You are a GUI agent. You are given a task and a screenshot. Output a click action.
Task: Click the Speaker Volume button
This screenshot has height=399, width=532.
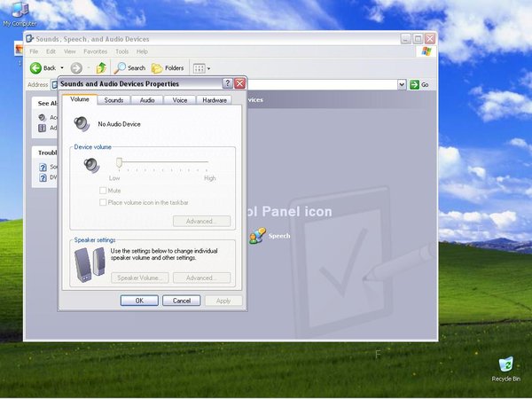[140, 278]
